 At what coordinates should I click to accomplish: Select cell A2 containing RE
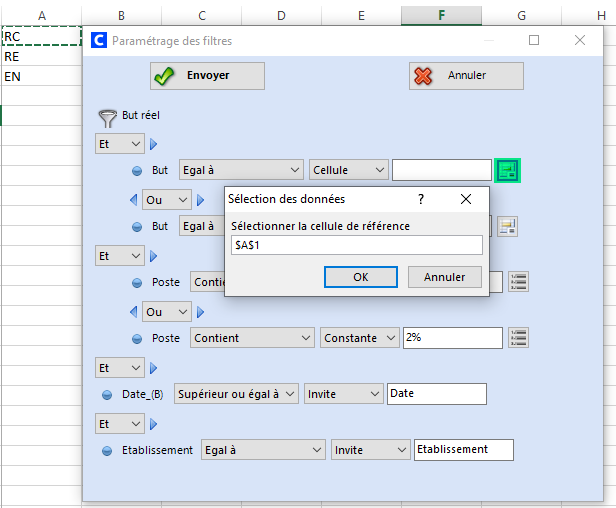[x=41, y=57]
